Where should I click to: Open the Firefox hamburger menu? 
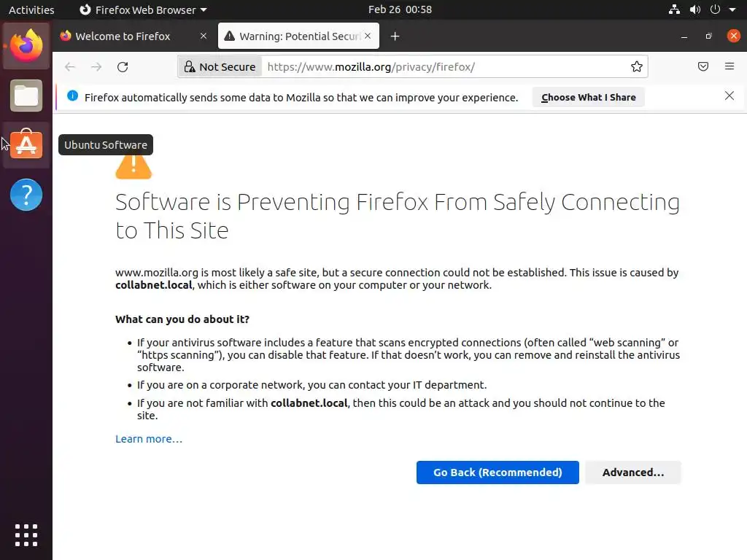[x=729, y=67]
